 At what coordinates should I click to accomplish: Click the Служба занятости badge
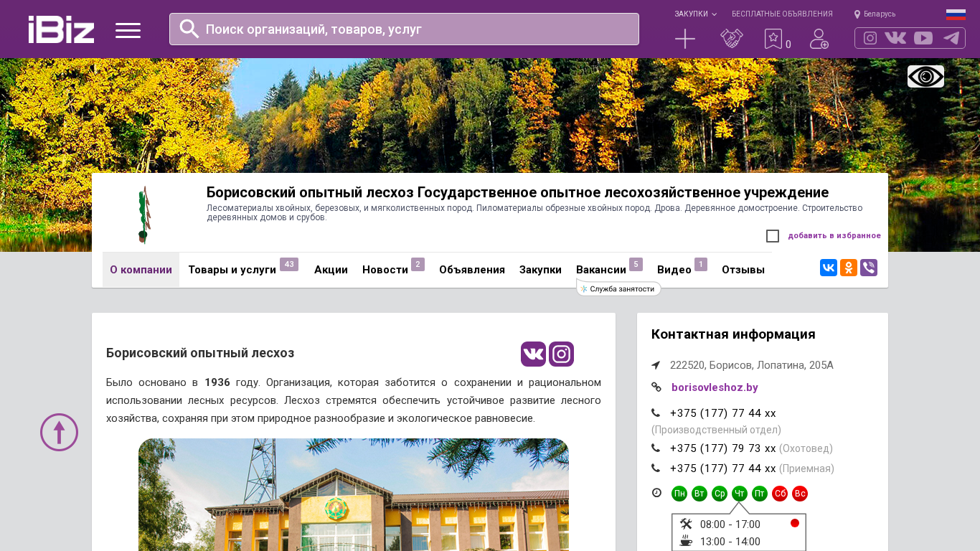coord(618,288)
